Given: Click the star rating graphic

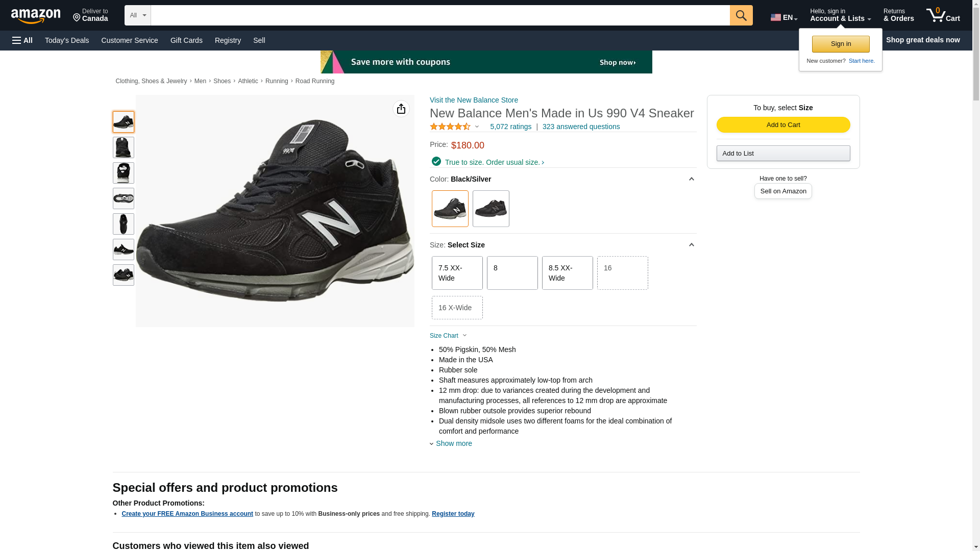Looking at the screenshot, I should click(450, 127).
